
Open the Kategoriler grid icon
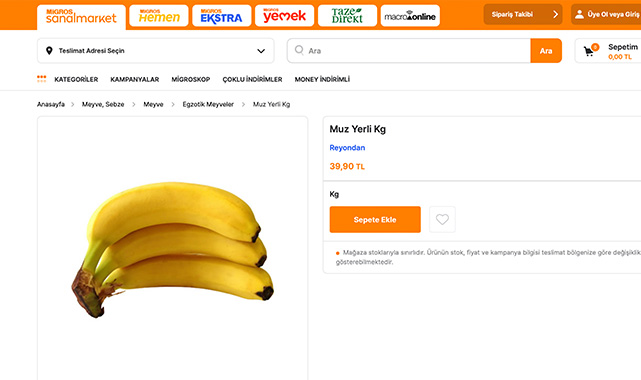coord(41,79)
